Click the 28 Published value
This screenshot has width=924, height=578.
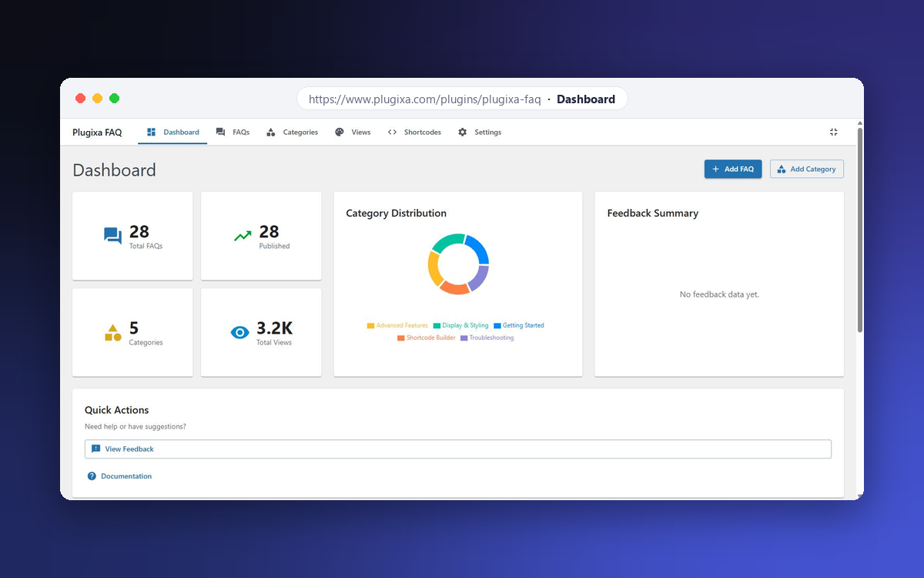pos(269,231)
